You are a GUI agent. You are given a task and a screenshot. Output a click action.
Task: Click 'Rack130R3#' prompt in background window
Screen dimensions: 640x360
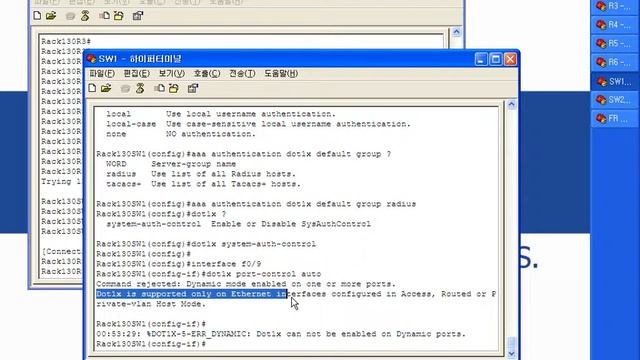[x=66, y=41]
